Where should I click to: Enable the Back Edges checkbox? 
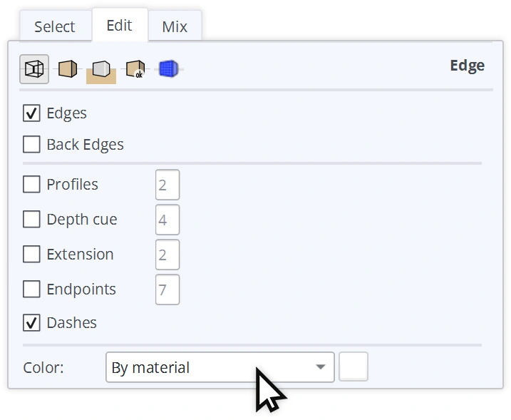pyautogui.click(x=31, y=145)
